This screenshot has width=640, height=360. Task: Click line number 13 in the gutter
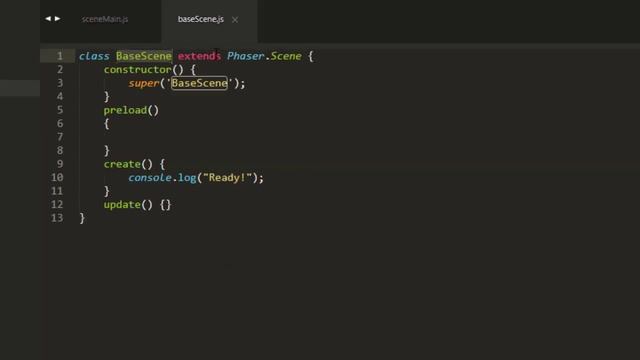pos(57,218)
